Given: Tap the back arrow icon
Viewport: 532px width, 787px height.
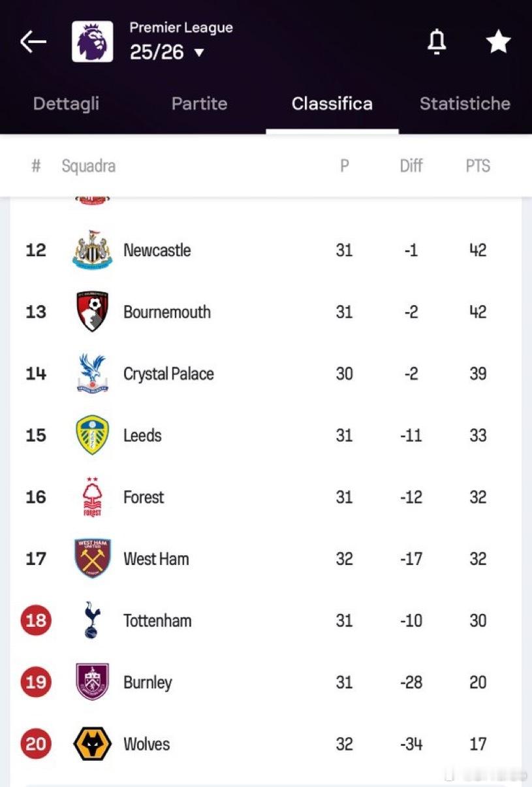Looking at the screenshot, I should coord(33,42).
